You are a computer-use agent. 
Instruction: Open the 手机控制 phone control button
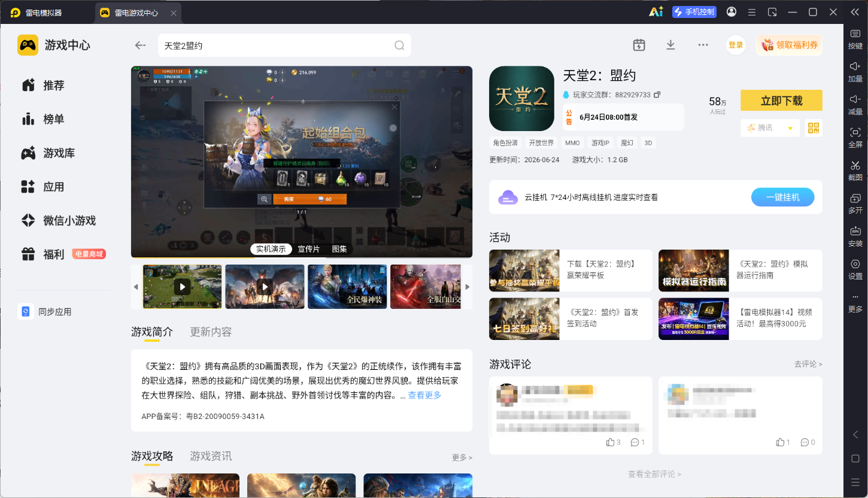point(694,12)
